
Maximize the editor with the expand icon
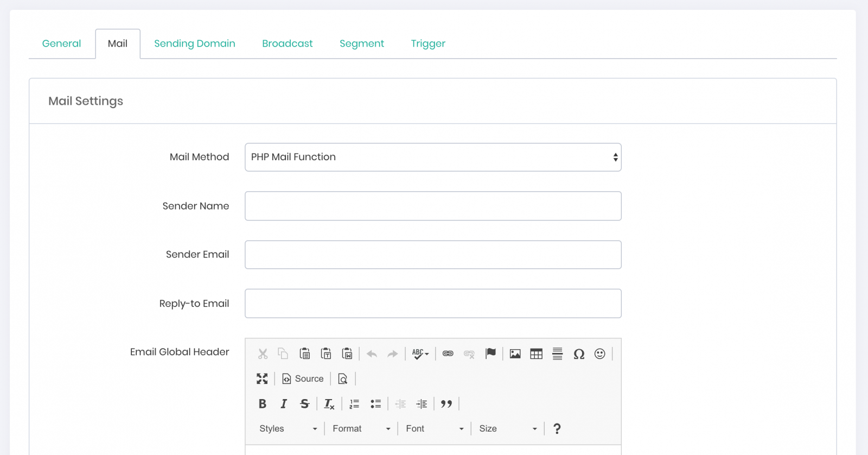tap(262, 379)
